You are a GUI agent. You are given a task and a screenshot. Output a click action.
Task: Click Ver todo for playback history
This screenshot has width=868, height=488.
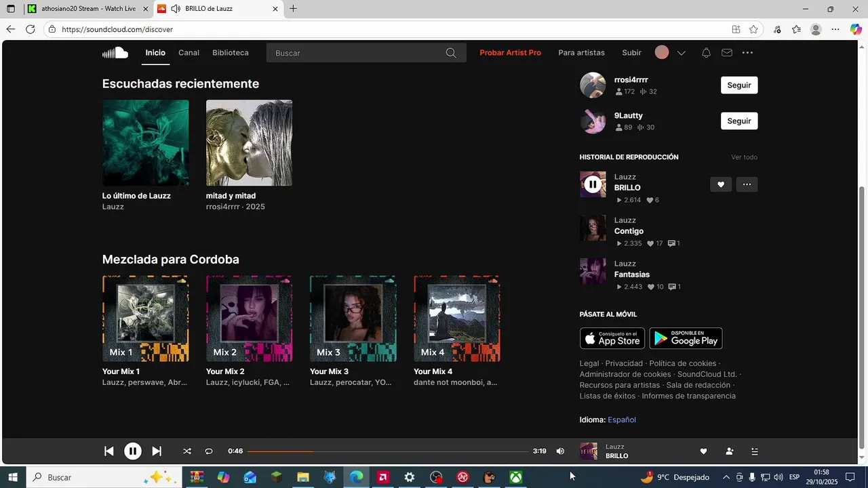(x=744, y=157)
